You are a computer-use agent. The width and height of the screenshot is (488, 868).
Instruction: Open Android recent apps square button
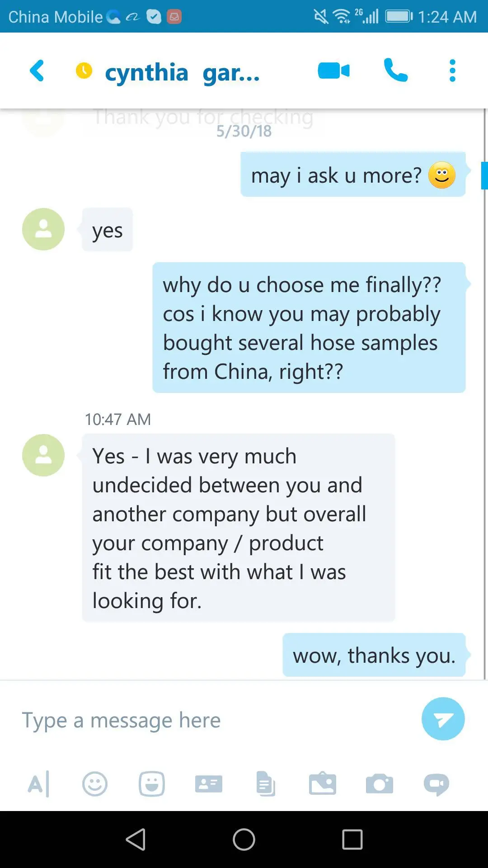tap(352, 840)
